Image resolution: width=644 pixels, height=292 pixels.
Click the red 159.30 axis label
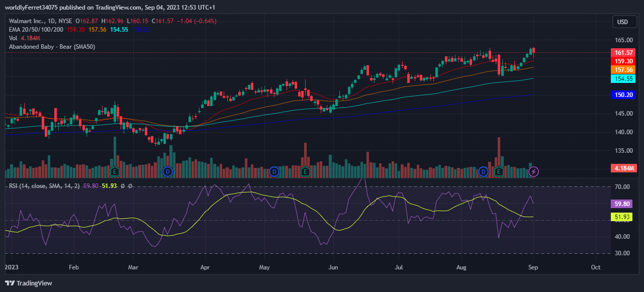(x=623, y=61)
